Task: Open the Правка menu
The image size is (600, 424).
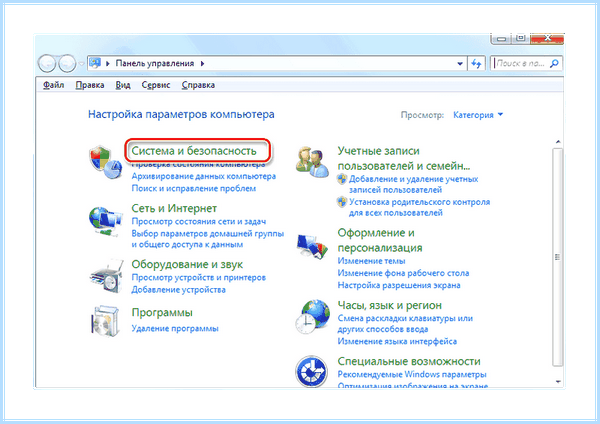Action: click(90, 85)
